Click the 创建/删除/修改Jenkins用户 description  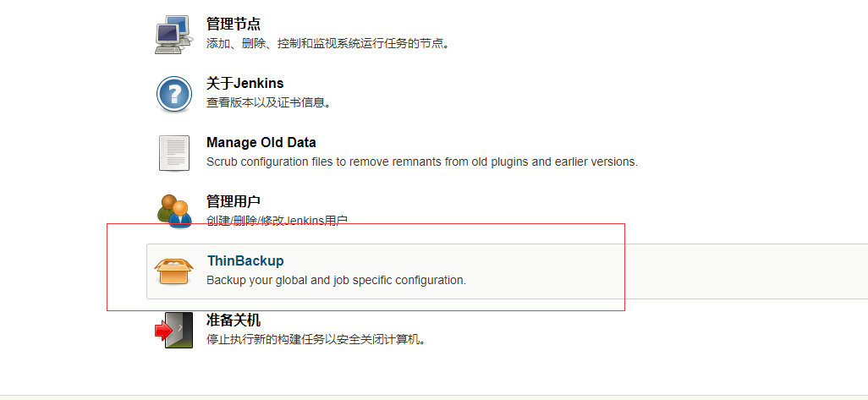[277, 221]
